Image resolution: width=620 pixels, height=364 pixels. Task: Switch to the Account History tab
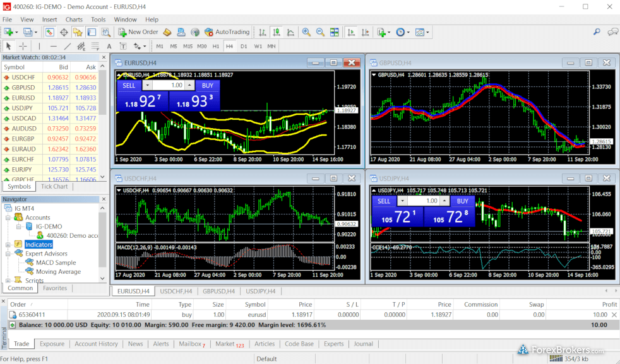96,344
